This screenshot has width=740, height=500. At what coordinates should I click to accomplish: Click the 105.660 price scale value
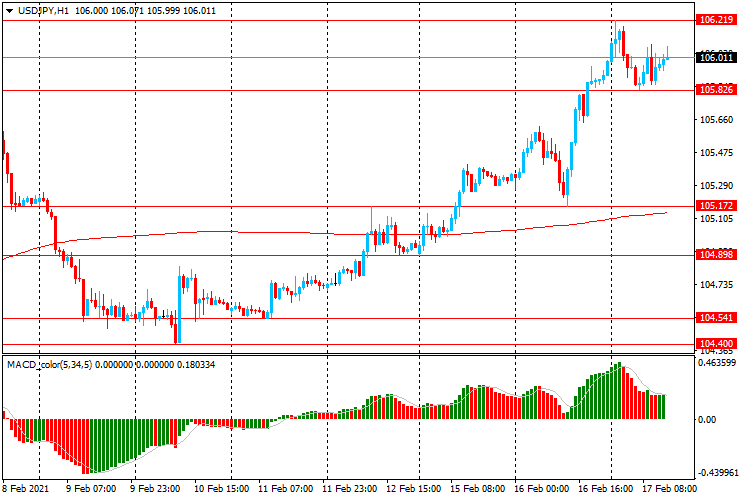point(716,120)
